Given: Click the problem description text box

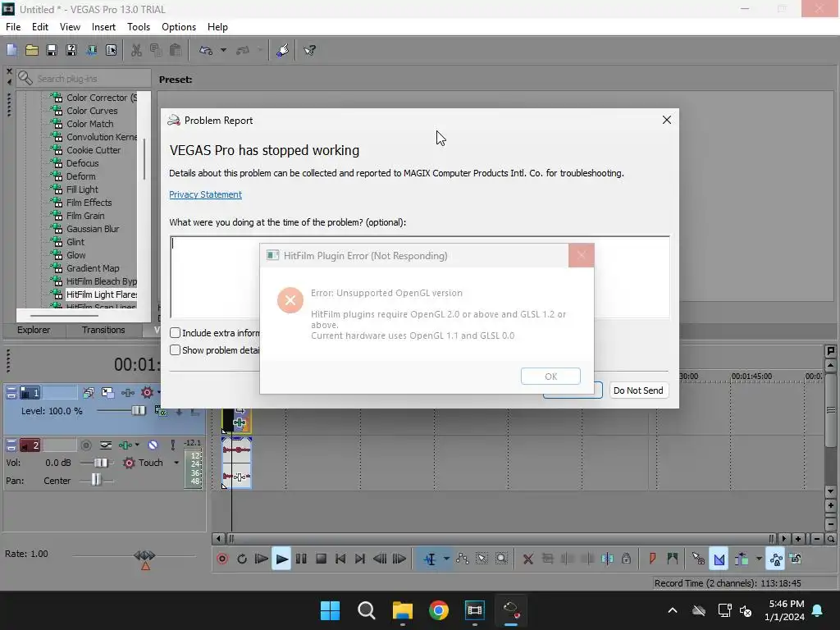Looking at the screenshot, I should tap(214, 277).
